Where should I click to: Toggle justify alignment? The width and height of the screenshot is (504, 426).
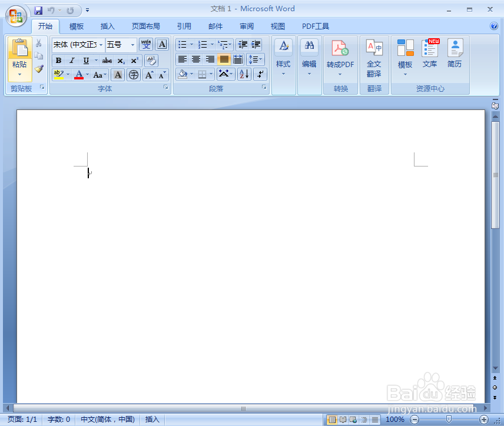pos(224,59)
